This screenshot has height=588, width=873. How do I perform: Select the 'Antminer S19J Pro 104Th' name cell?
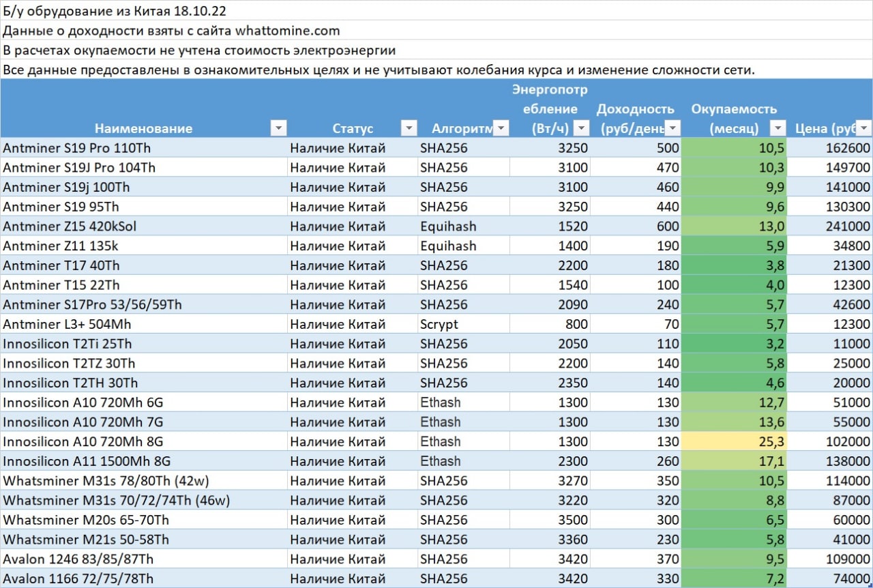(x=143, y=168)
